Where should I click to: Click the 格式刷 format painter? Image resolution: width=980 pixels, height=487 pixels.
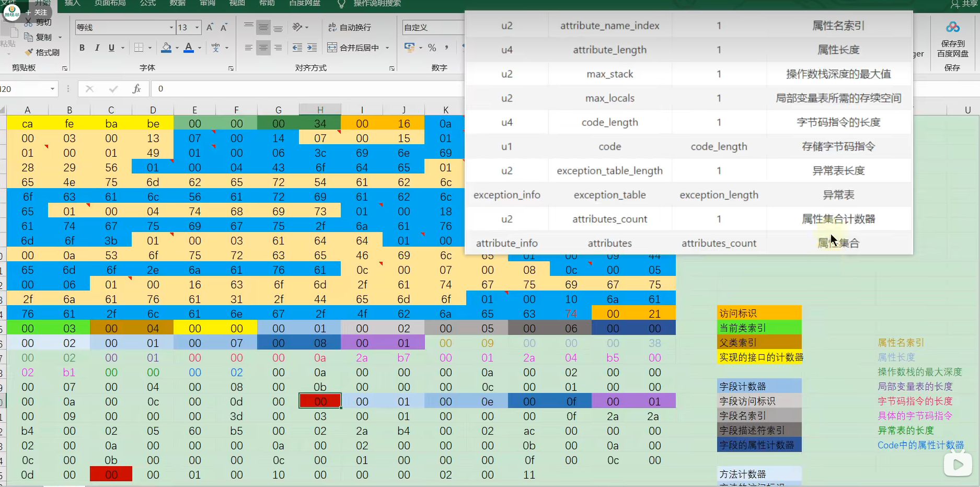click(42, 52)
